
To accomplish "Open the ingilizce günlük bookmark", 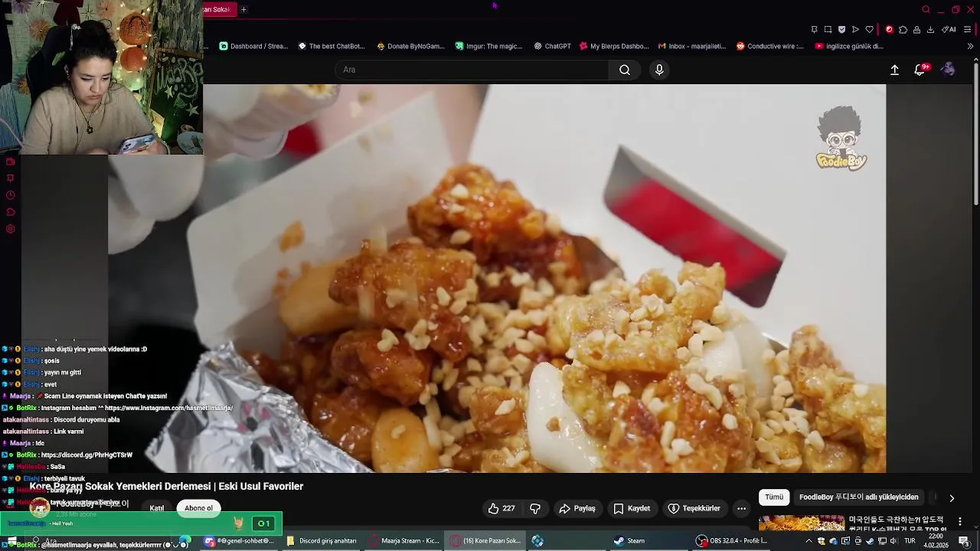I will tap(849, 46).
